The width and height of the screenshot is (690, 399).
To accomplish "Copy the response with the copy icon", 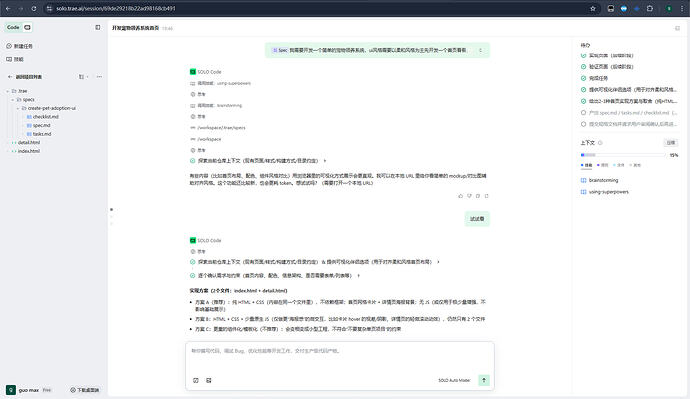I will 478,196.
